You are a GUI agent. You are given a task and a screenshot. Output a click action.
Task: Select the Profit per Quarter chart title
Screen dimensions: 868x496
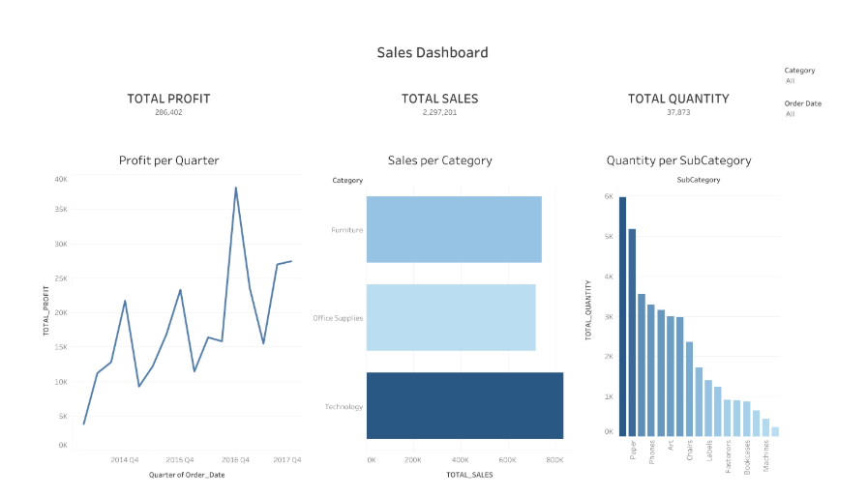[x=168, y=160]
